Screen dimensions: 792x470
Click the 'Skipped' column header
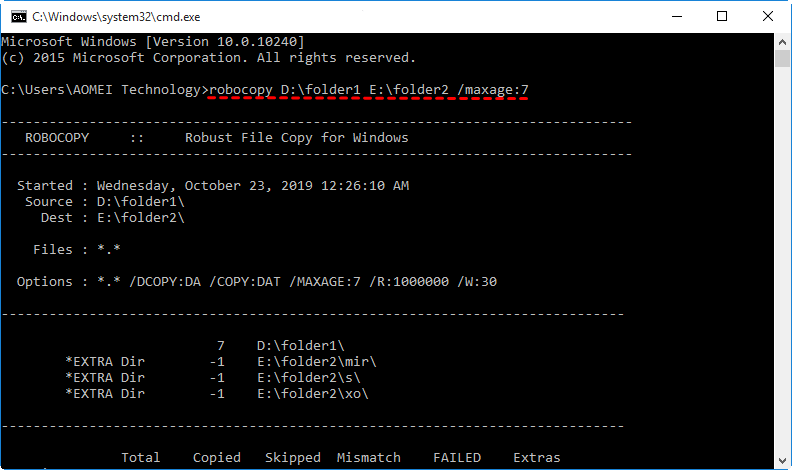pyautogui.click(x=292, y=458)
